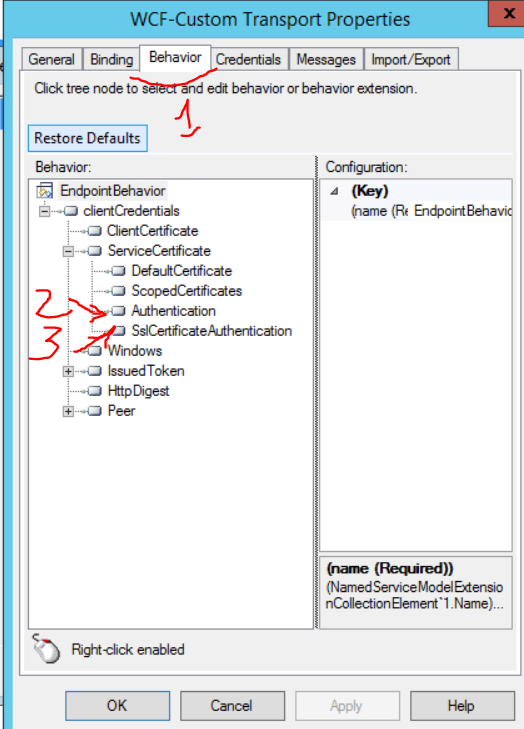Screen dimensions: 524x729
Task: Collapse the ServiceCertificate tree node
Action: click(x=68, y=252)
